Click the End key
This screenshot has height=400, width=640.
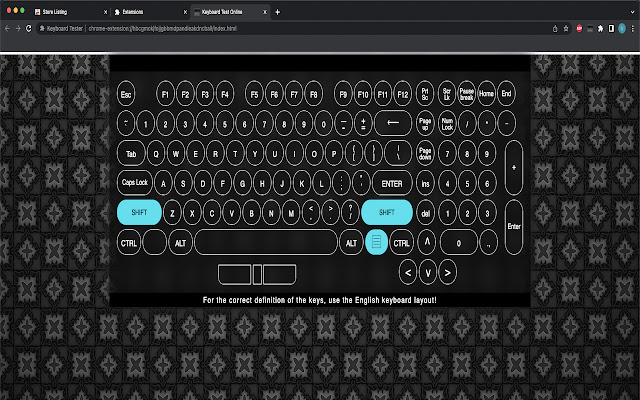pos(507,94)
